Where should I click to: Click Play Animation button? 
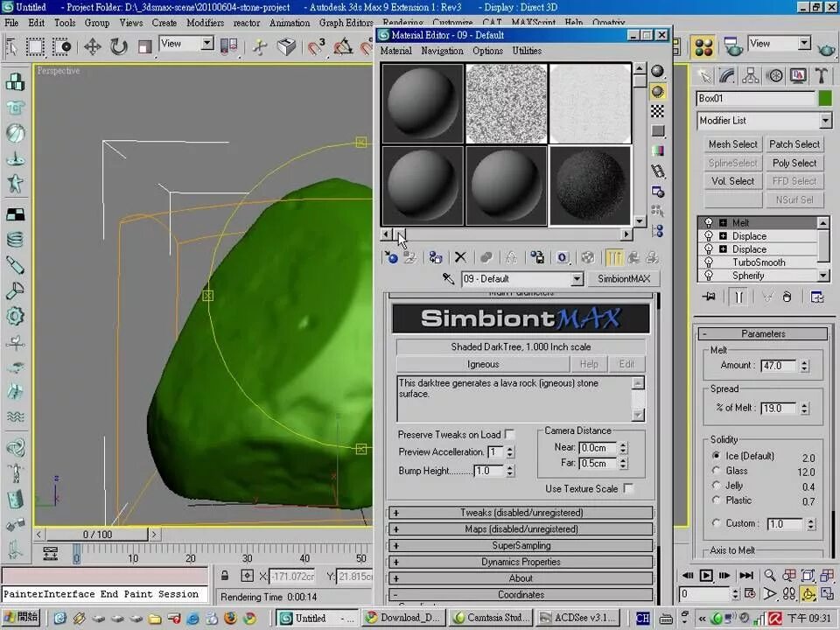click(x=706, y=576)
